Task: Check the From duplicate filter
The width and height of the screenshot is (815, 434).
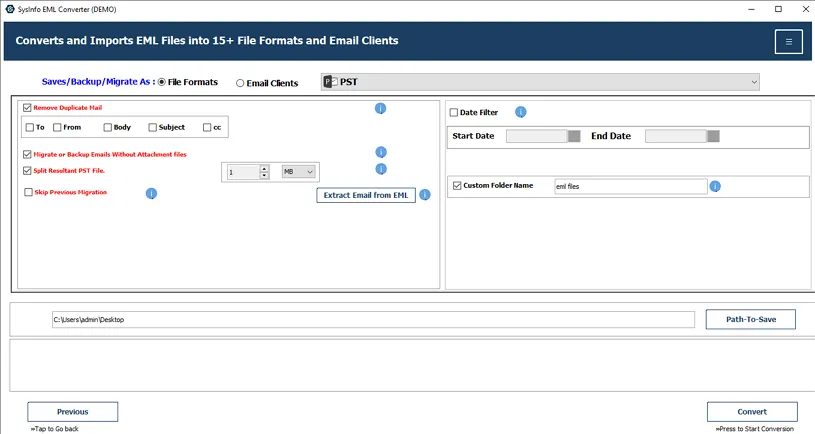Action: point(57,127)
